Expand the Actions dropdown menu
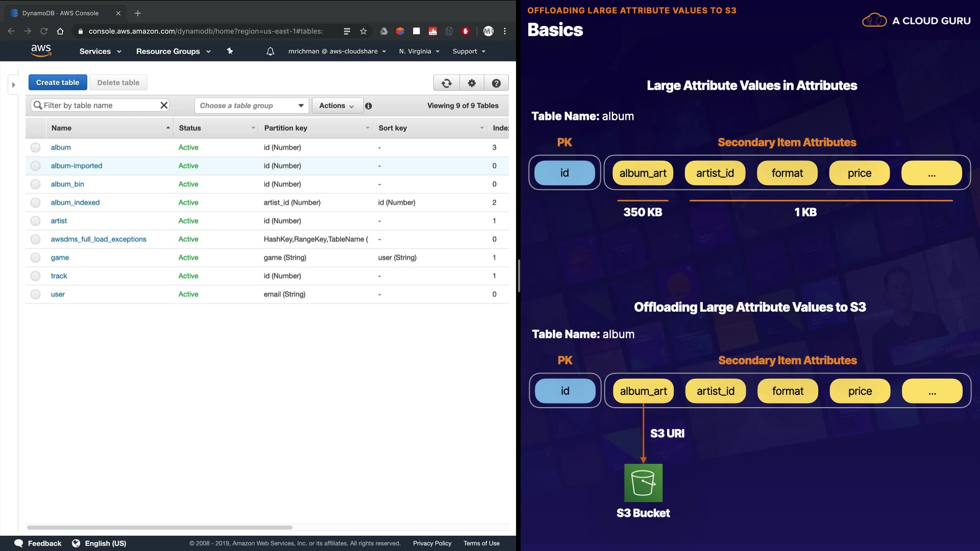The height and width of the screenshot is (551, 980). click(337, 106)
